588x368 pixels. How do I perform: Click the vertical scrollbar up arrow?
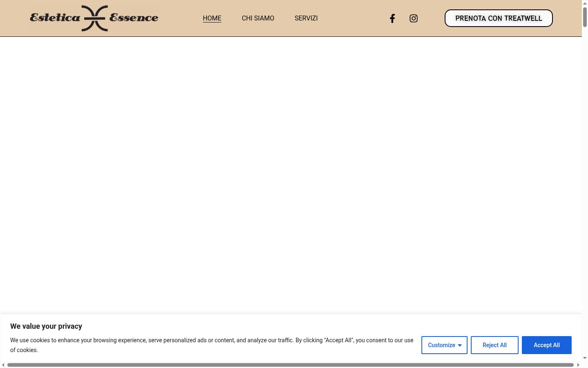coord(585,3)
